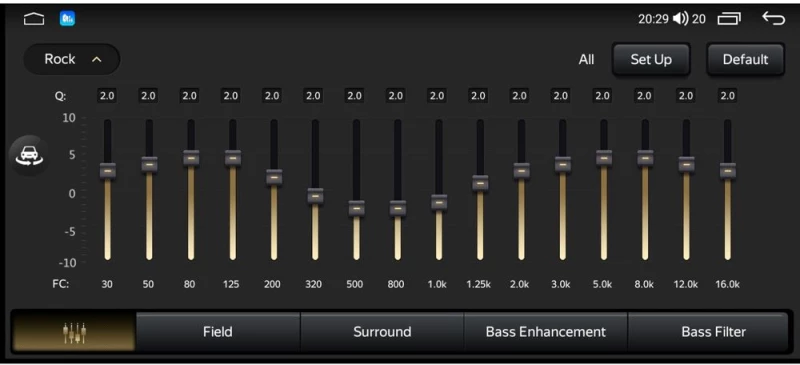Select the Q value above the 16.0k band
This screenshot has width=800, height=365.
[728, 95]
